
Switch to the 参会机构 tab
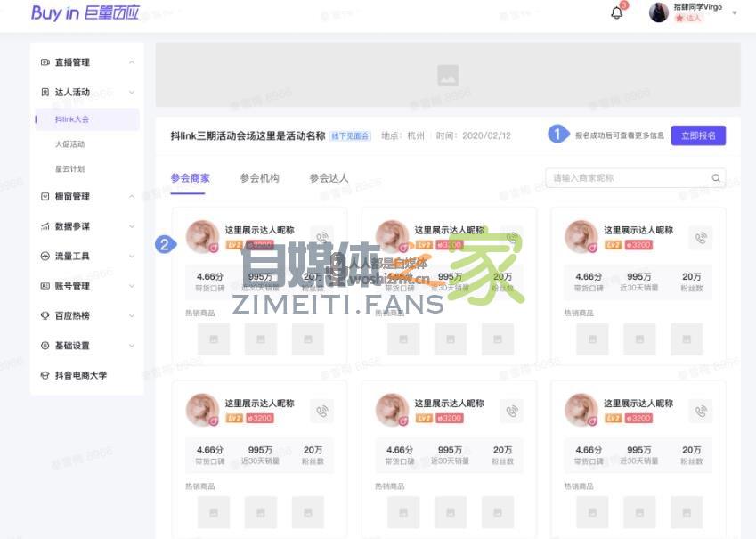259,178
